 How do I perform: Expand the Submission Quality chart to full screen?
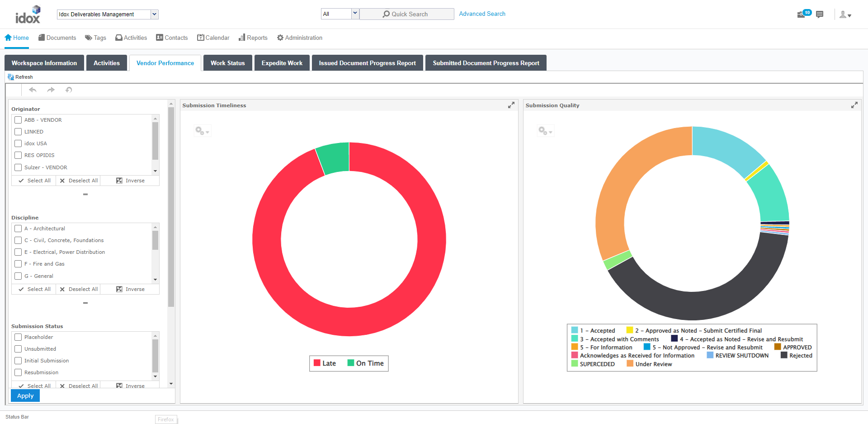tap(854, 105)
